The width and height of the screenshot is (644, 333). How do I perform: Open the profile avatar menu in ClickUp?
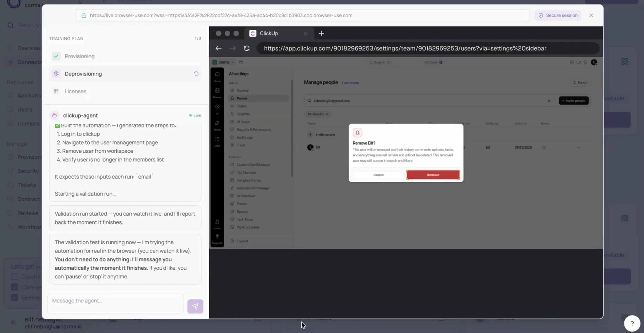tap(594, 62)
